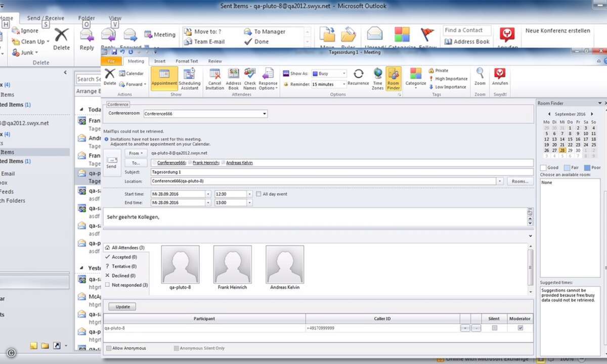The height and width of the screenshot is (364, 607).
Task: Open the Forward dropdown in meeting Actions
Action: [x=133, y=84]
